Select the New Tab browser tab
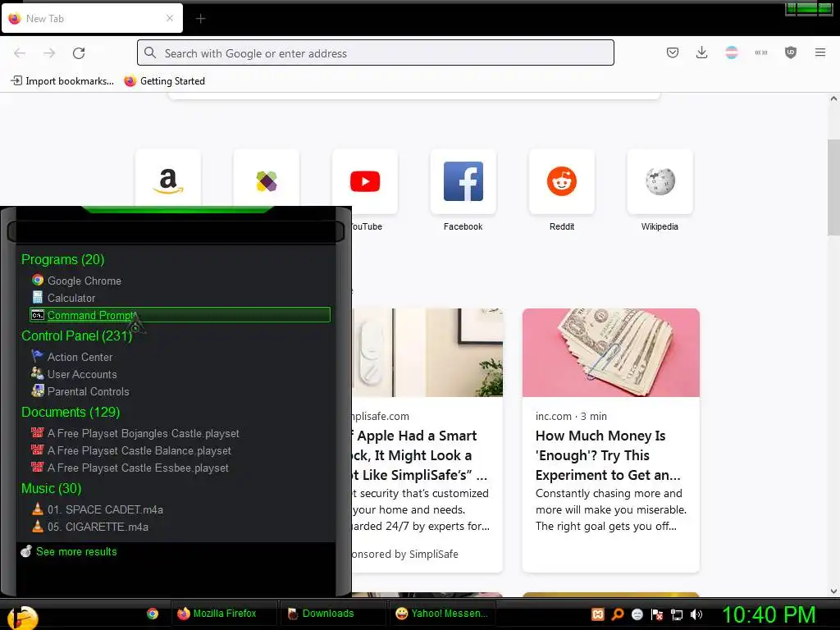 point(92,18)
